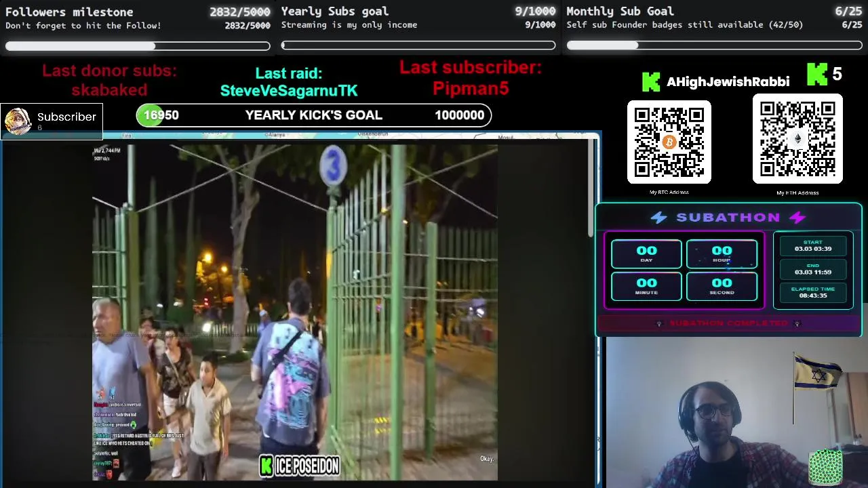The height and width of the screenshot is (488, 868).
Task: Click the text Don't forget to hit the Follow!
Action: [83, 26]
